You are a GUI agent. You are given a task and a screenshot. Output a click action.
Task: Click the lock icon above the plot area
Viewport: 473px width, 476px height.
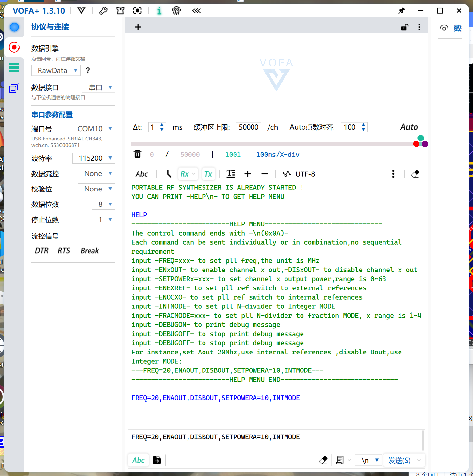(x=405, y=27)
